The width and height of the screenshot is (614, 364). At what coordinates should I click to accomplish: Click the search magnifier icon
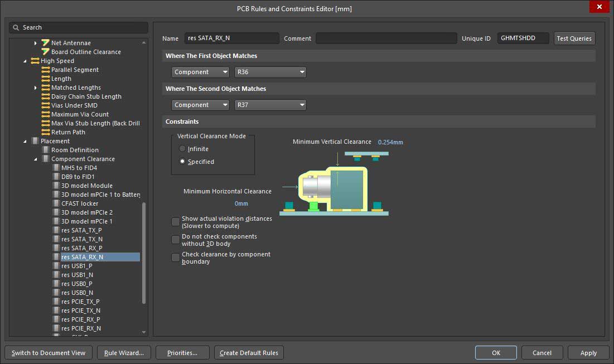pos(16,27)
